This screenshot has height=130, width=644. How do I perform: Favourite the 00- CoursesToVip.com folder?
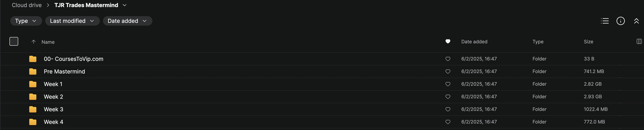click(448, 59)
